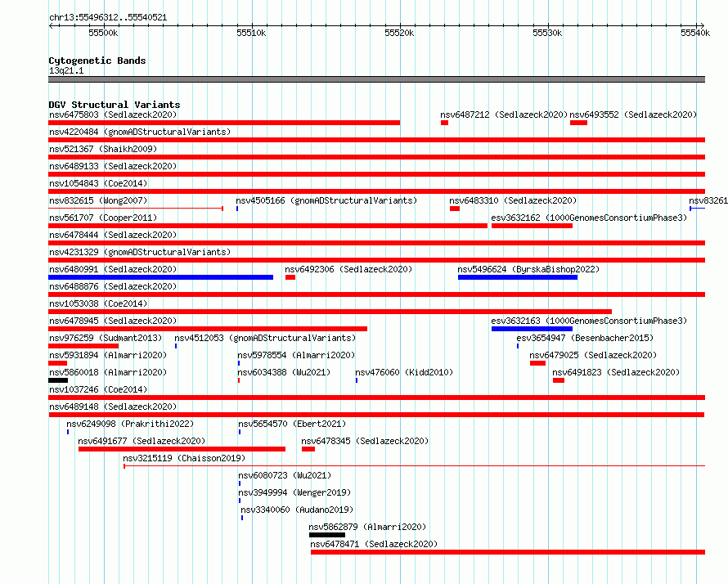Click nsv3340060 (Audano2019) label

click(297, 510)
